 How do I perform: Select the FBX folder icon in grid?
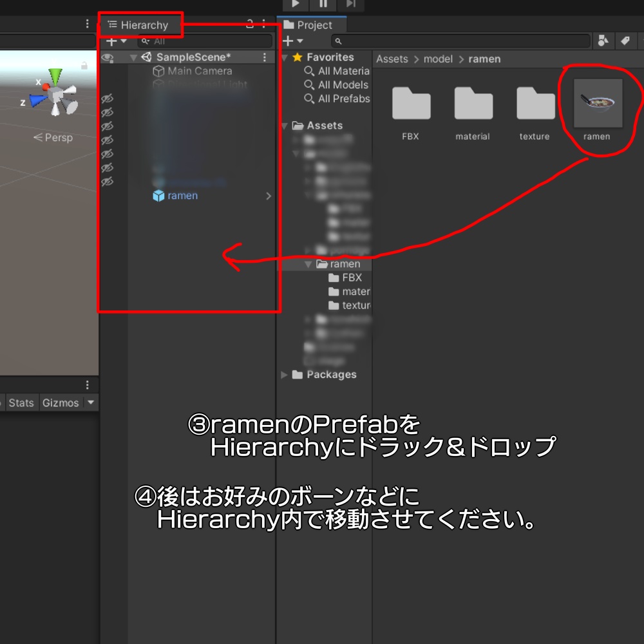point(411,103)
